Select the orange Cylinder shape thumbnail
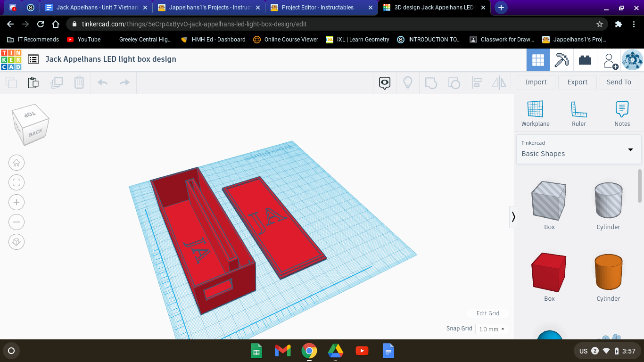Viewport: 644px width, 362px height. point(608,272)
